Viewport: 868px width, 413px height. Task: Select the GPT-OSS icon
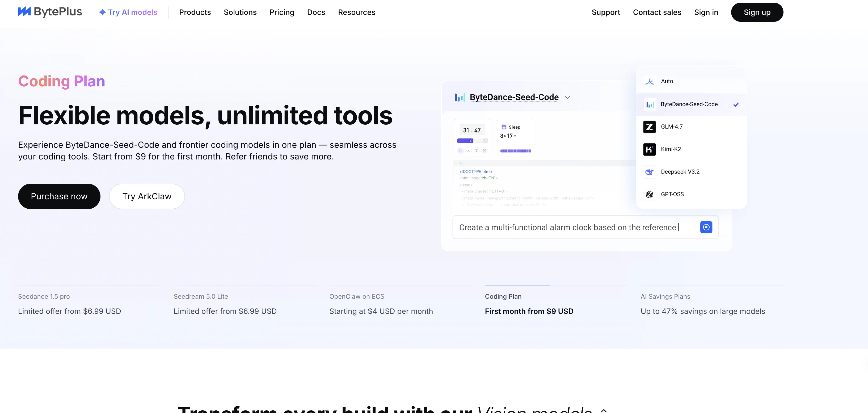(x=649, y=194)
